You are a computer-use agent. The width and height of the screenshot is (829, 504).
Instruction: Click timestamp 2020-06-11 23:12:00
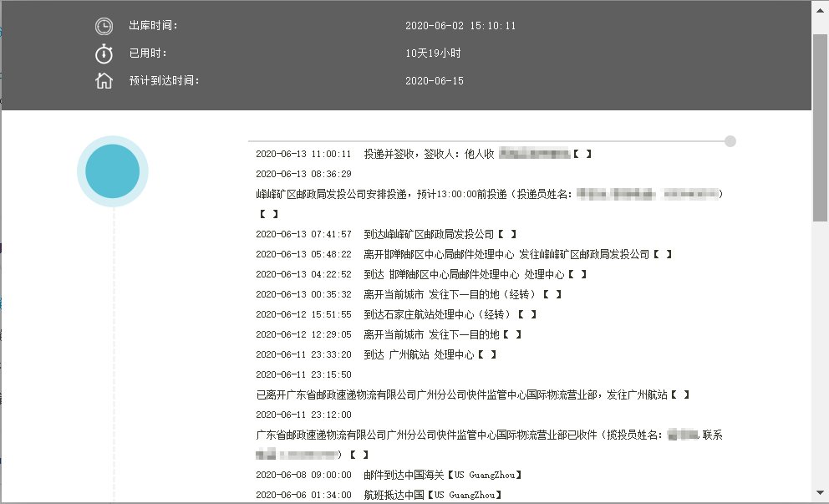[303, 415]
